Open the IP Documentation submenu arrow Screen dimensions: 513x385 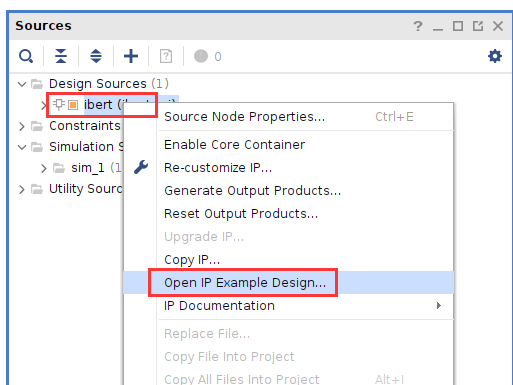[439, 305]
